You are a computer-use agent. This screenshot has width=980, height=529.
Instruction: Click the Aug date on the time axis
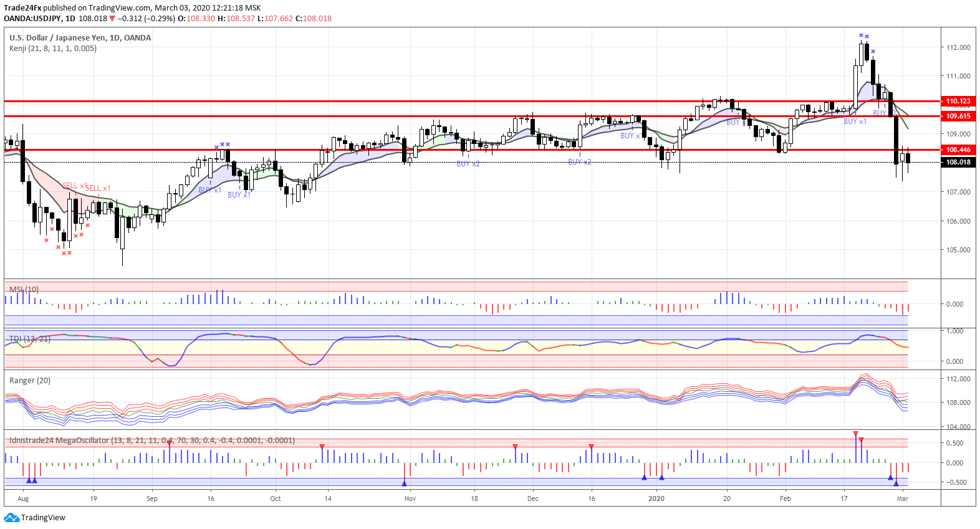23,498
